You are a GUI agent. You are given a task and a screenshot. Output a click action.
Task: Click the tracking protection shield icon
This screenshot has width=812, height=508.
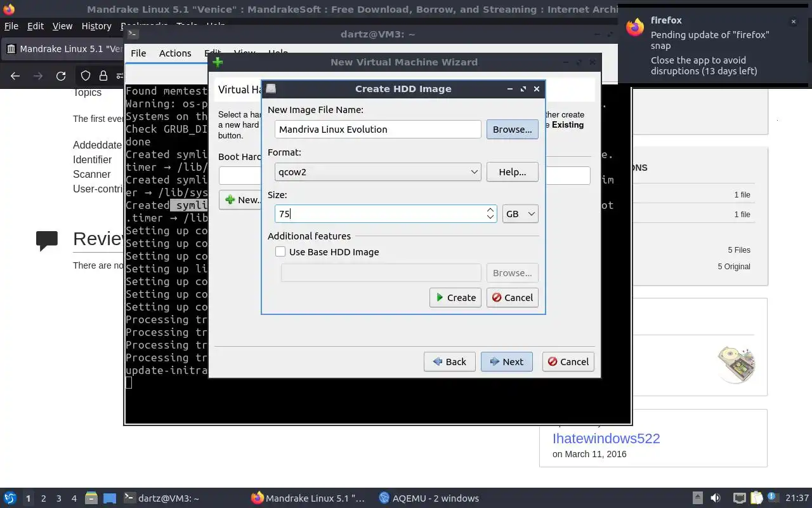click(86, 76)
